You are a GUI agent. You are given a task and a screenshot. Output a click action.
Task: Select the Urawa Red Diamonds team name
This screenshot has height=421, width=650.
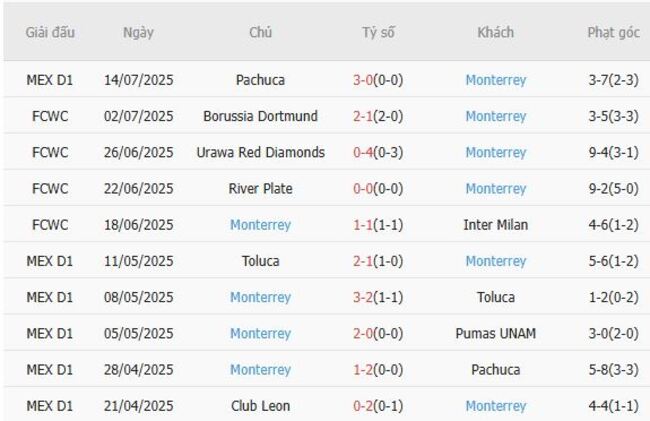(x=260, y=152)
